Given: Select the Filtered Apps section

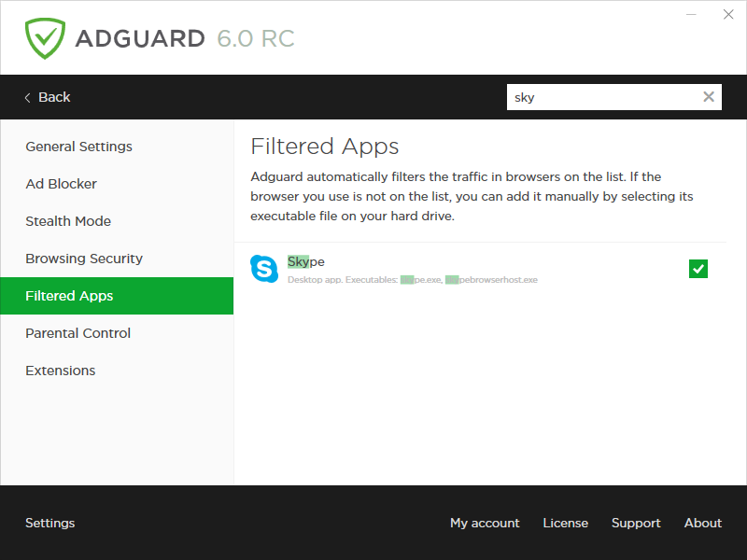Looking at the screenshot, I should 117,296.
